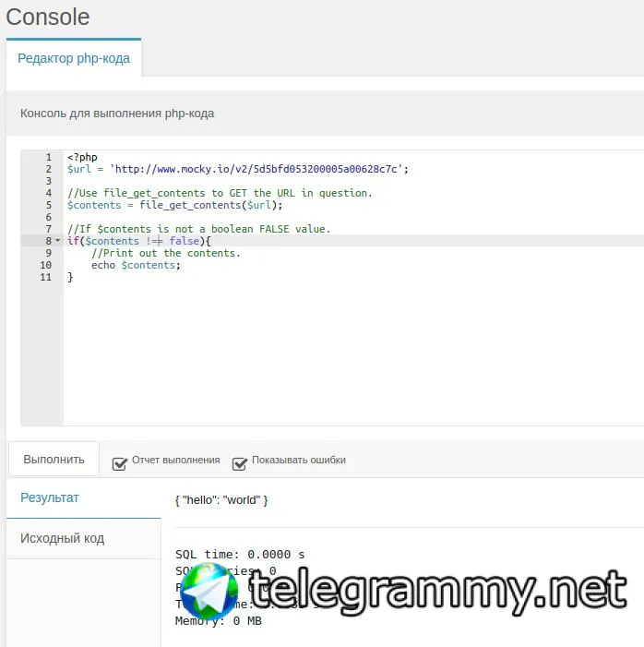Switch to the Результат tab

click(x=84, y=497)
